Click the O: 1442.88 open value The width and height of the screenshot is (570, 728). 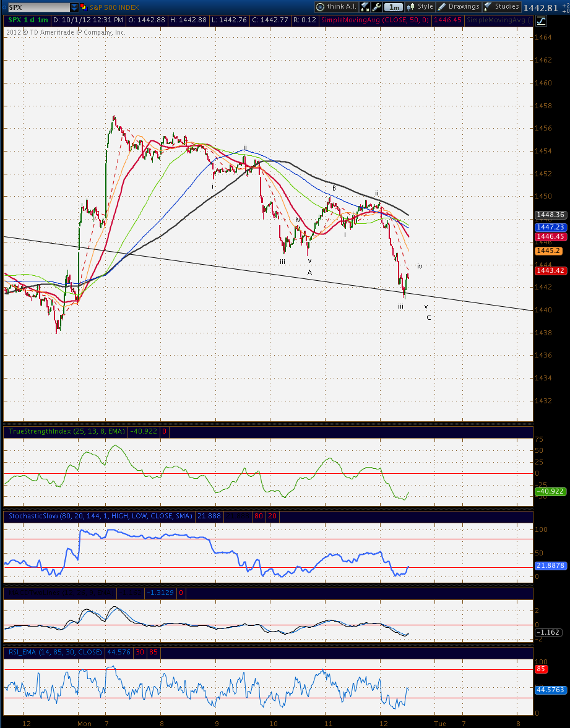[x=146, y=20]
